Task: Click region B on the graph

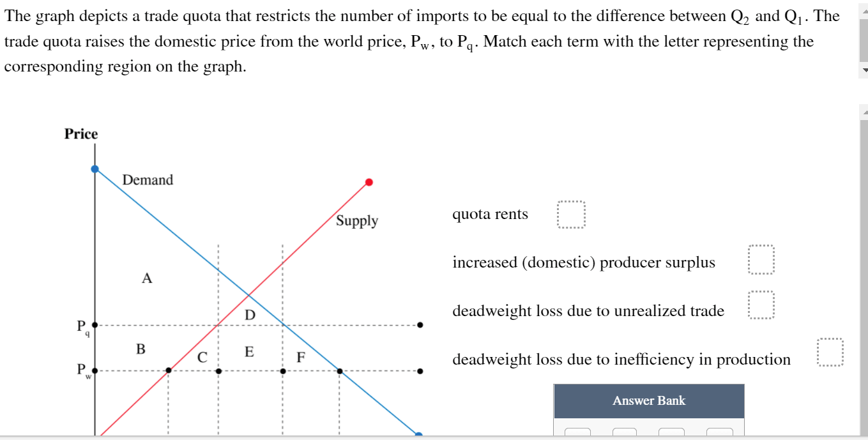Action: [141, 349]
